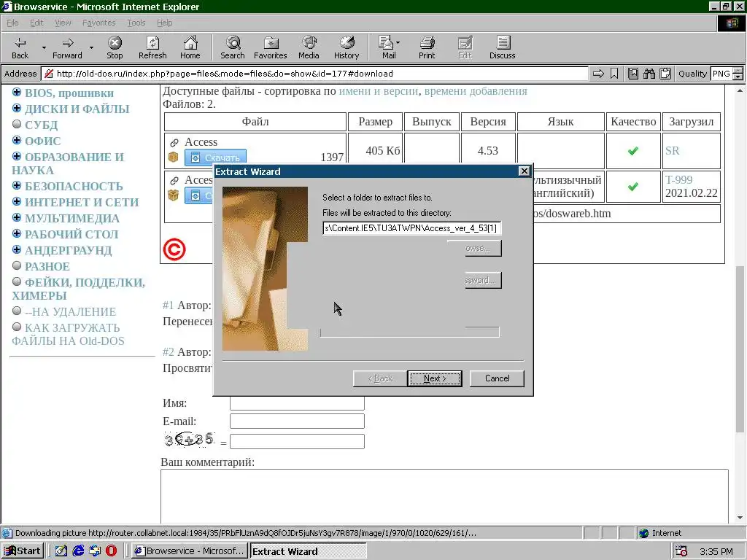Open the SR uploader link
Screen dimensions: 747x560
pos(672,150)
